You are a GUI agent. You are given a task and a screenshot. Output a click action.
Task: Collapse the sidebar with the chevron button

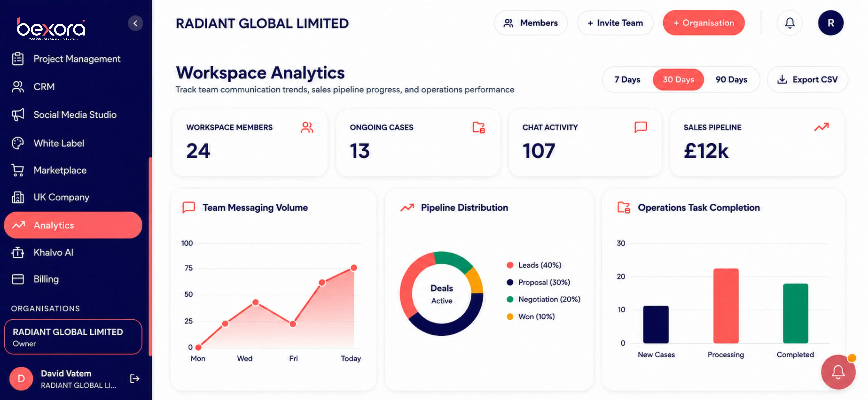click(x=136, y=23)
